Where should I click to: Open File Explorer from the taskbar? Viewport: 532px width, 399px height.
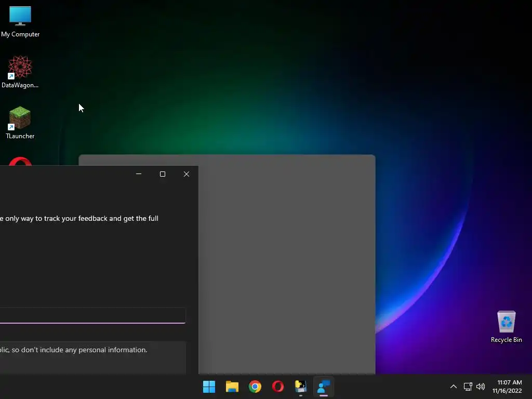coord(232,387)
